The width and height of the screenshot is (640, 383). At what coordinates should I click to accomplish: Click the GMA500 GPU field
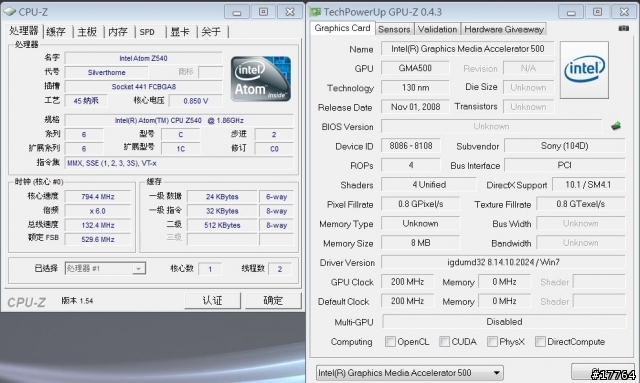pyautogui.click(x=415, y=68)
